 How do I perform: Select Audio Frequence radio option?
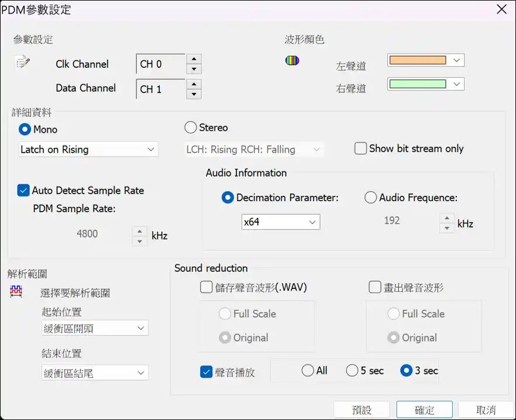370,198
